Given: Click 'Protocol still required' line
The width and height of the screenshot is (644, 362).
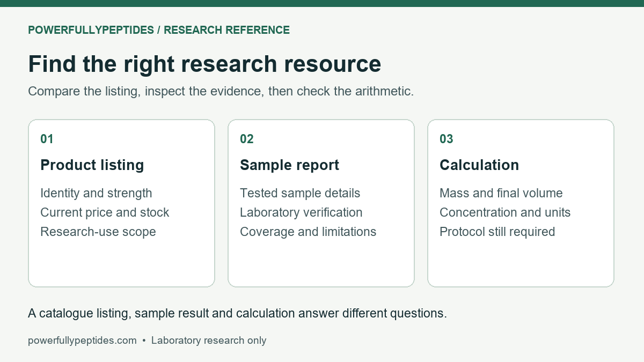Looking at the screenshot, I should 497,232.
